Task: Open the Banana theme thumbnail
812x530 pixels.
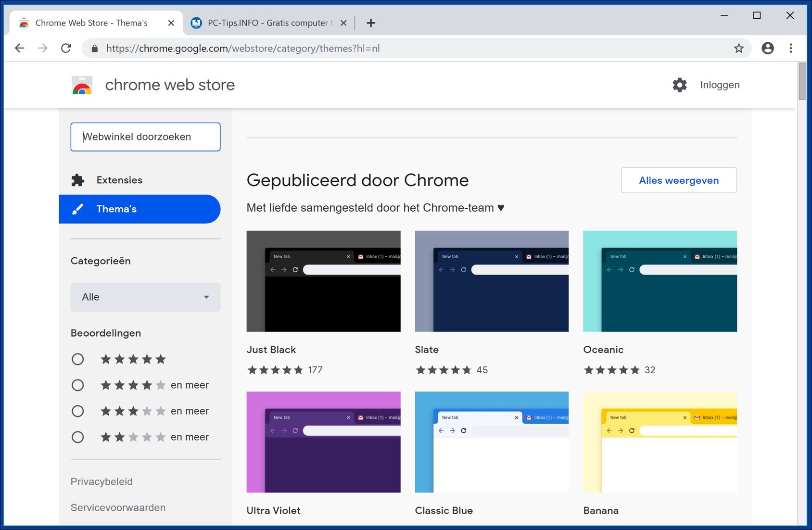Action: click(660, 442)
